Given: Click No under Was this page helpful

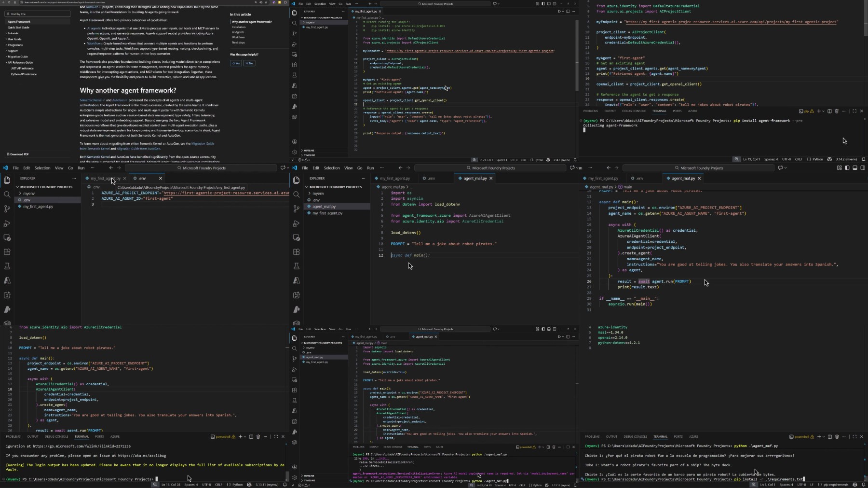Looking at the screenshot, I should tap(249, 63).
